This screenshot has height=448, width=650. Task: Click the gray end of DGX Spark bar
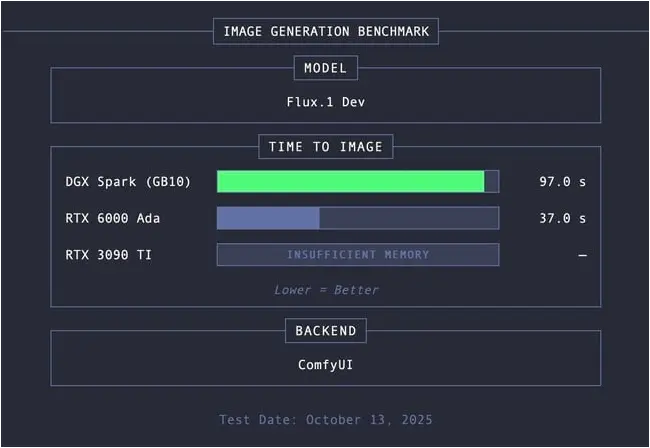coord(491,181)
